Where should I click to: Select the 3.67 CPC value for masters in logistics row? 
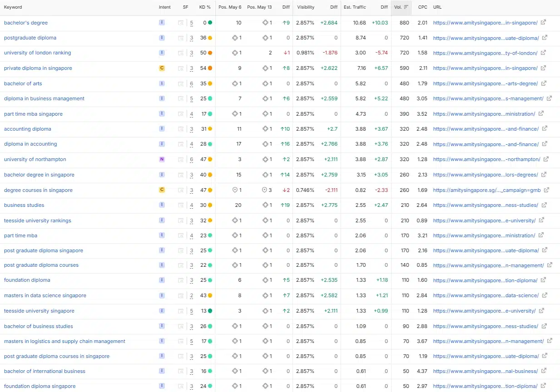[422, 341]
